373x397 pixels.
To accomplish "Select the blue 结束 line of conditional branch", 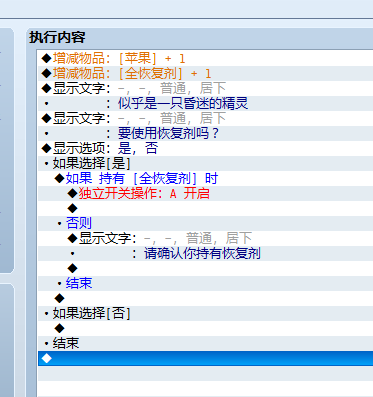I will tap(205, 283).
